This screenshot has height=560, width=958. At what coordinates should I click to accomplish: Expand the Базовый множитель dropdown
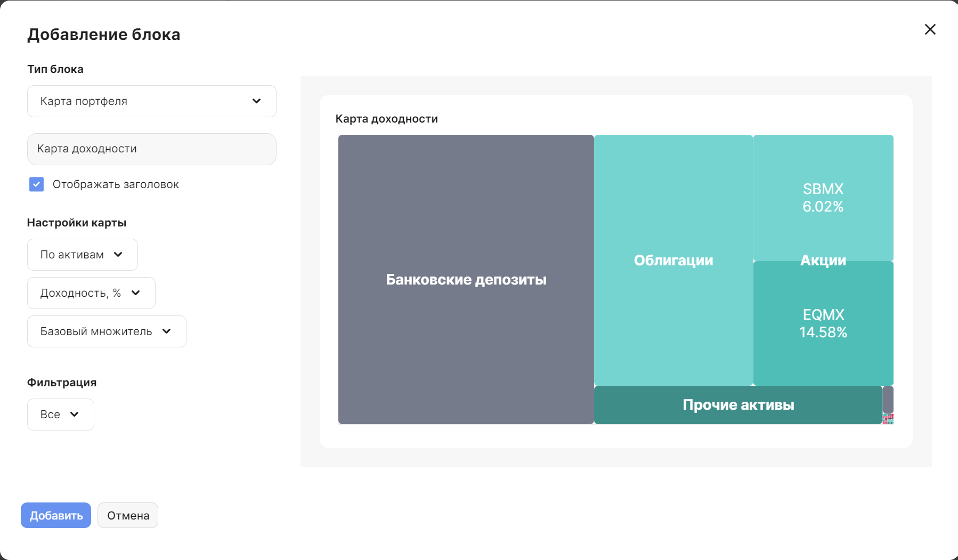coord(107,331)
